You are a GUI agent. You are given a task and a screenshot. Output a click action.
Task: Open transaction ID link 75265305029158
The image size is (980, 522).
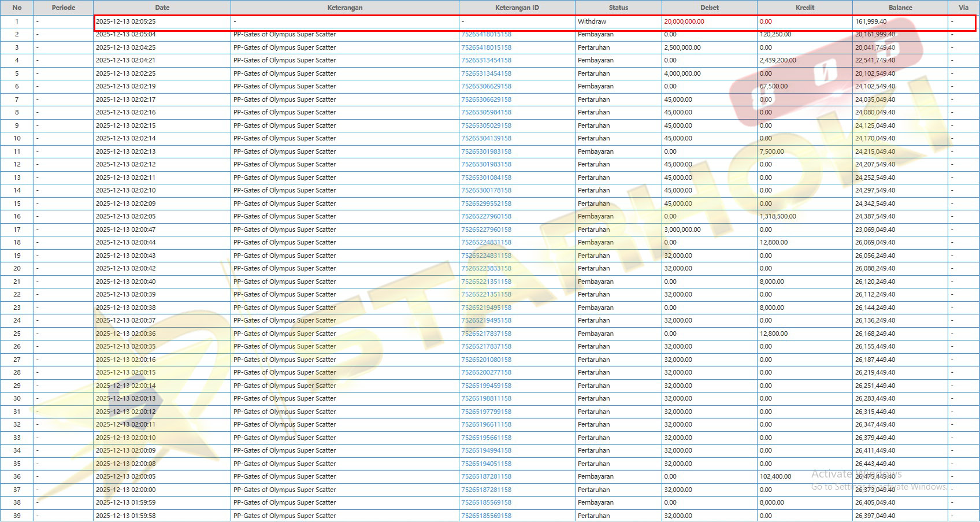point(486,125)
